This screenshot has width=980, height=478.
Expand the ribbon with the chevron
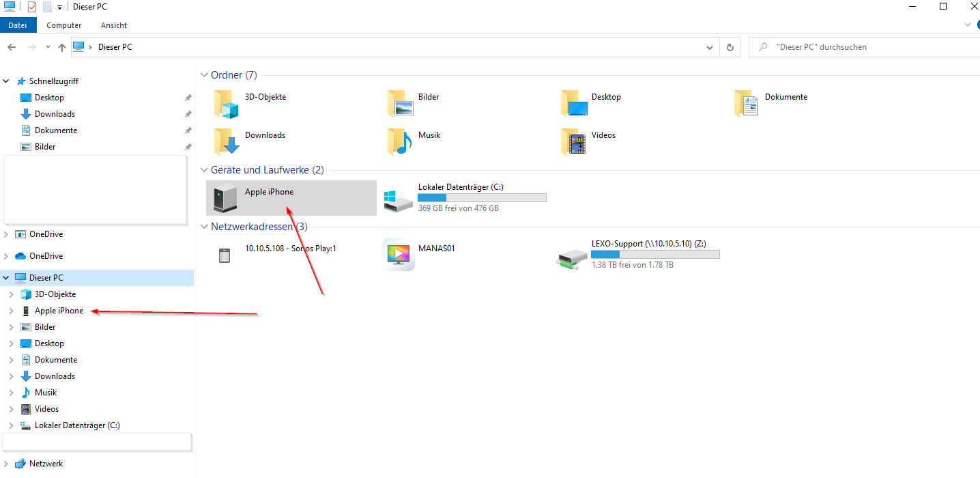tap(967, 25)
